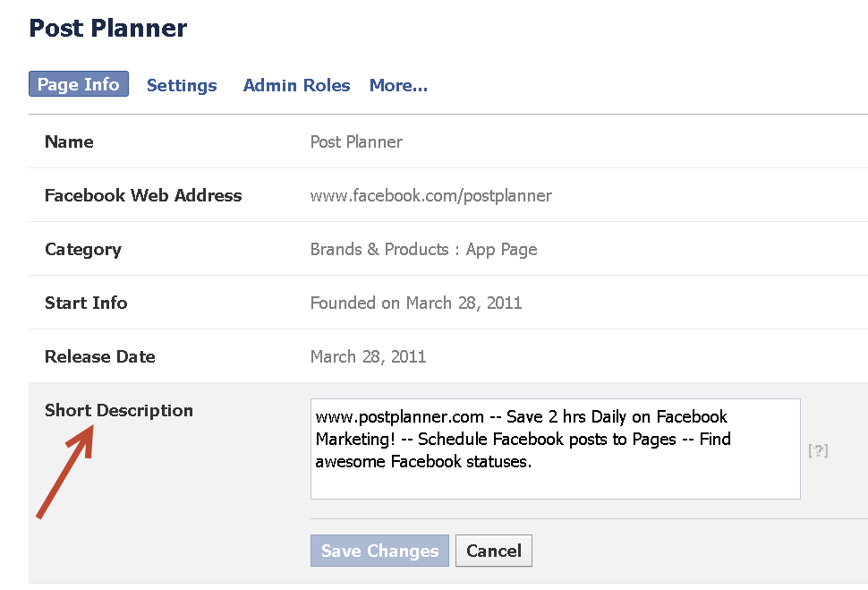Expand the More... menu

[x=398, y=85]
